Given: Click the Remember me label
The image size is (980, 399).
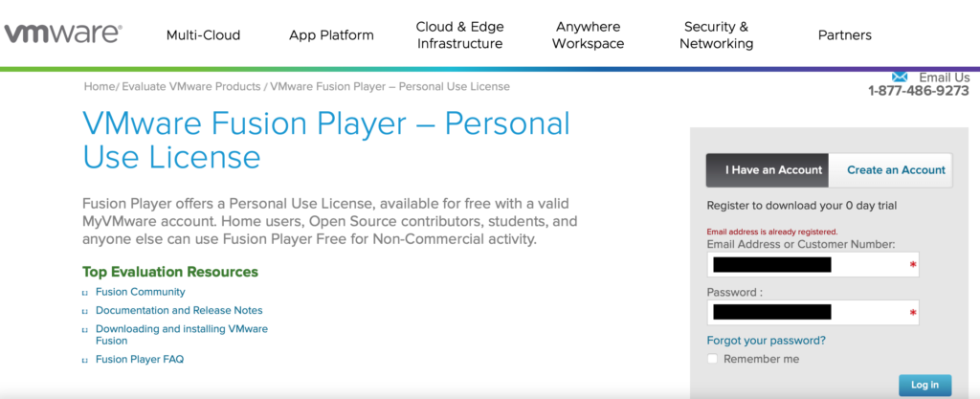Looking at the screenshot, I should (x=761, y=359).
